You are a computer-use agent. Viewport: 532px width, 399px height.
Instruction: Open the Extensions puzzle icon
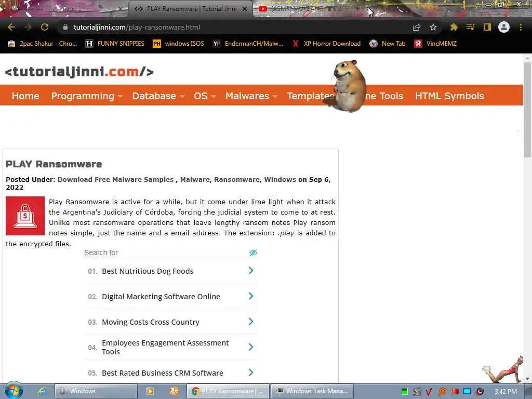454,27
